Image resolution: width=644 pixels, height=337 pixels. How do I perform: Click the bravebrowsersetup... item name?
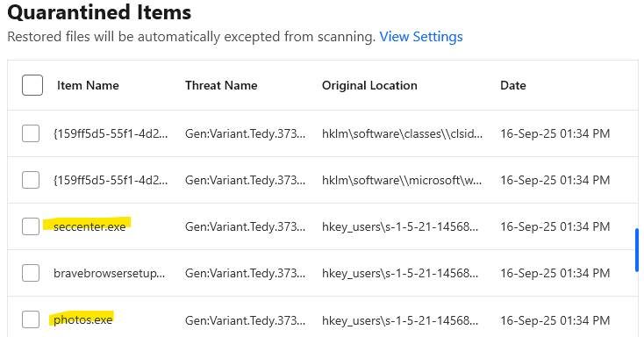(110, 273)
